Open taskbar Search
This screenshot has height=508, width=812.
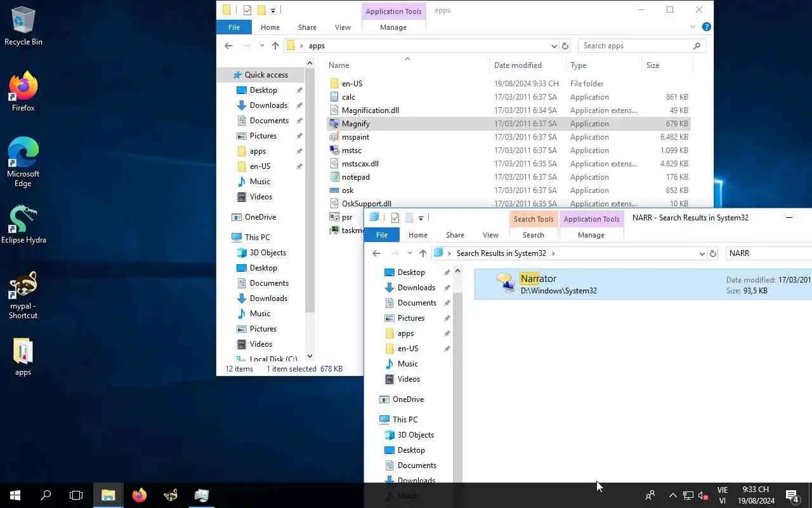tap(46, 495)
